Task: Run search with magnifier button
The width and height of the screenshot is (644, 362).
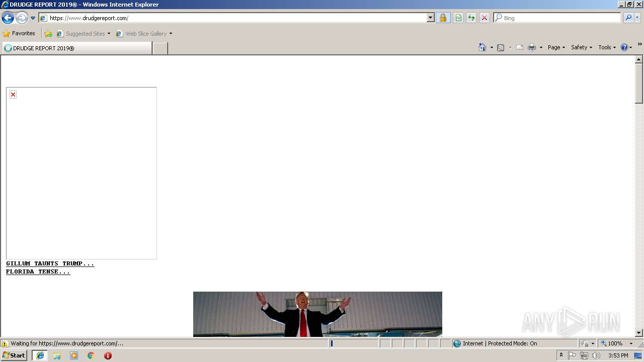Action: coord(628,18)
